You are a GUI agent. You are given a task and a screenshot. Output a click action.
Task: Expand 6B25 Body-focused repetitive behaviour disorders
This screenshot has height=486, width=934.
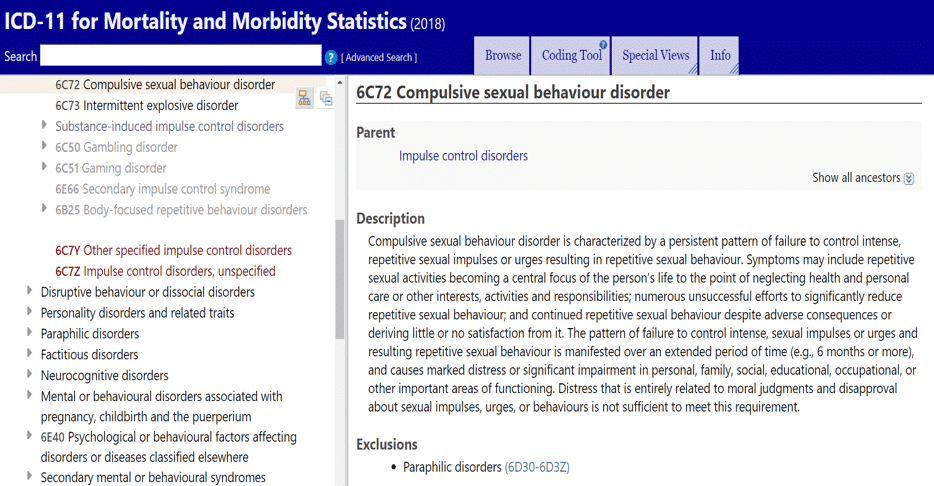point(44,208)
